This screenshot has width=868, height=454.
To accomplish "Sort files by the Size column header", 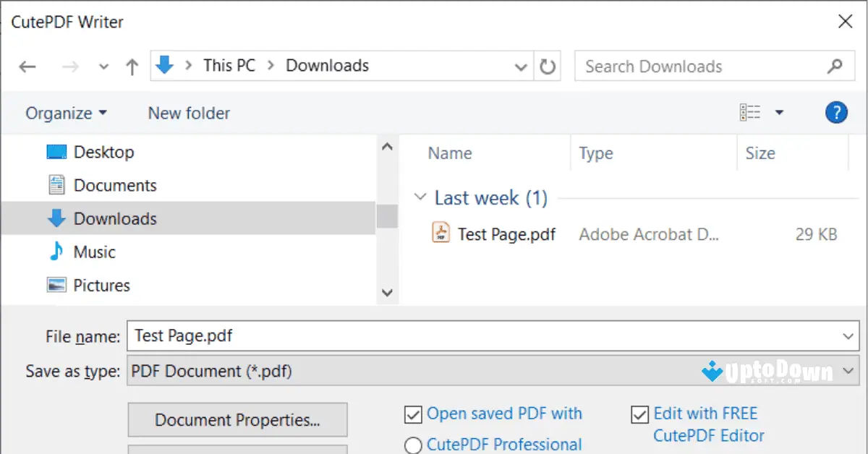I will click(x=760, y=153).
